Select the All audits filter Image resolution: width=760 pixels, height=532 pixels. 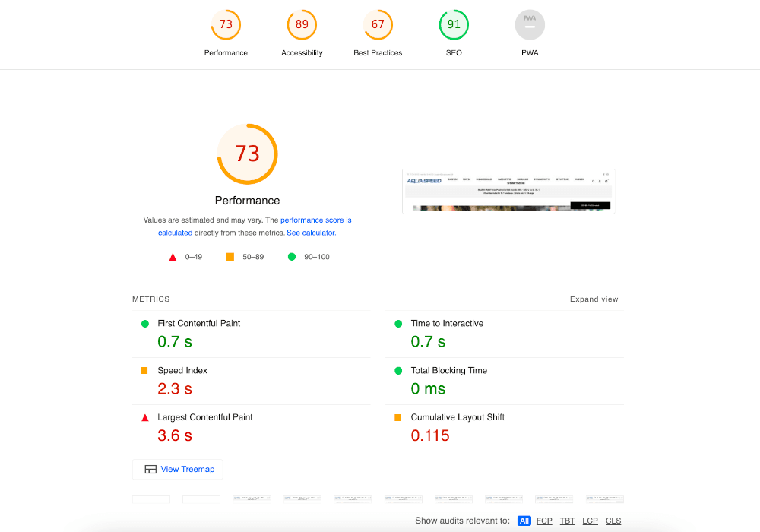(x=524, y=521)
